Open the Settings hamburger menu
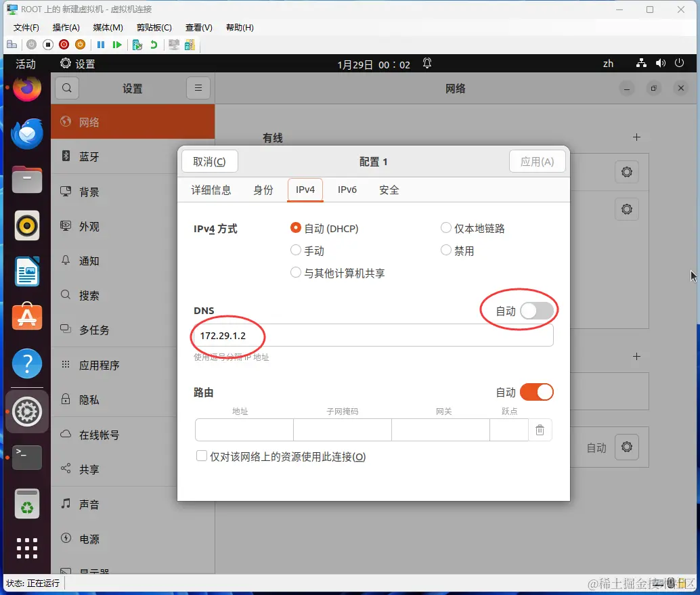The width and height of the screenshot is (700, 595). point(198,88)
